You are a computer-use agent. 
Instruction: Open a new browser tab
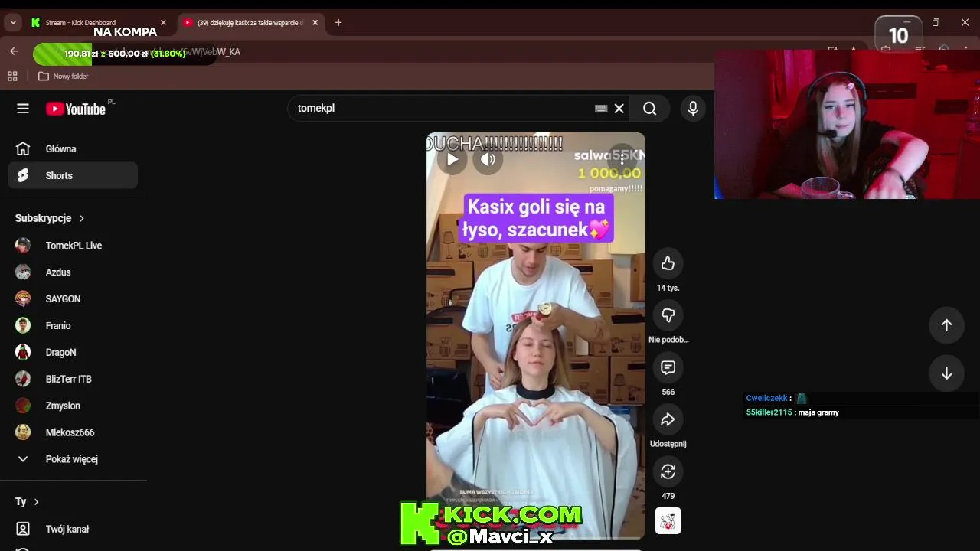[338, 23]
